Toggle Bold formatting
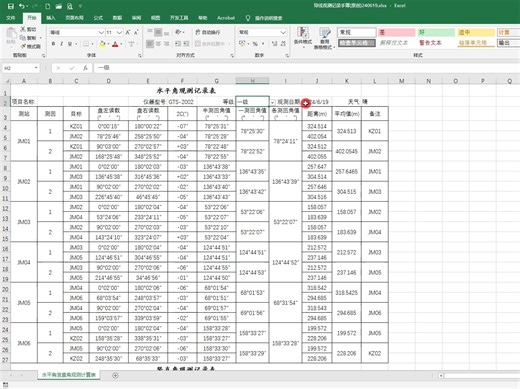Screen dimensions: 520x389 (53, 44)
